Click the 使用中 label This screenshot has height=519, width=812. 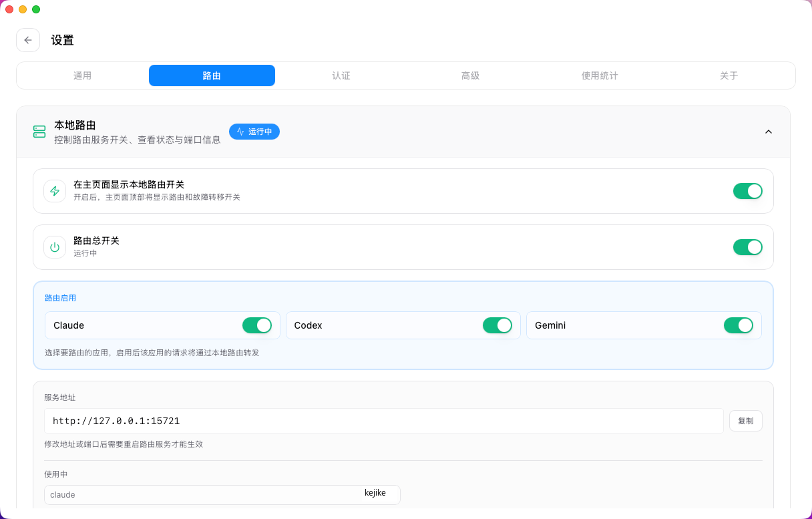coord(56,474)
